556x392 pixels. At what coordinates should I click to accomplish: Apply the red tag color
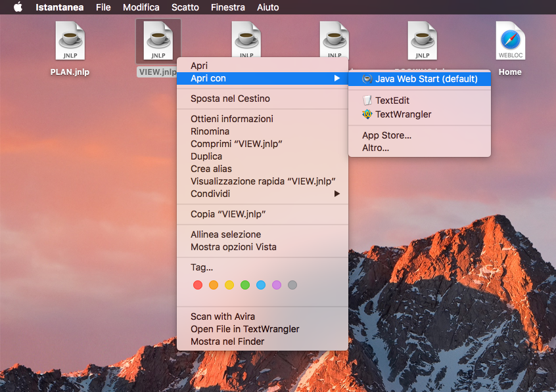point(198,285)
